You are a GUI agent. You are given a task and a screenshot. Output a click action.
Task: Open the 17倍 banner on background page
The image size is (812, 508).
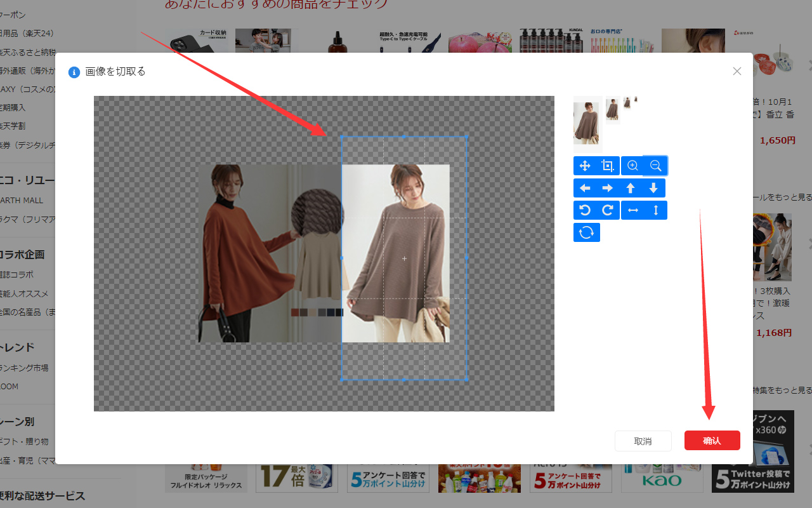297,478
